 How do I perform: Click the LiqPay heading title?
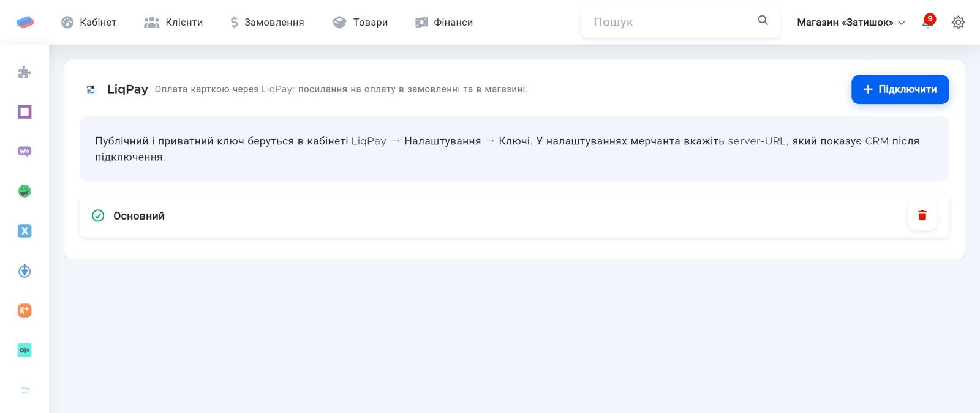[127, 89]
